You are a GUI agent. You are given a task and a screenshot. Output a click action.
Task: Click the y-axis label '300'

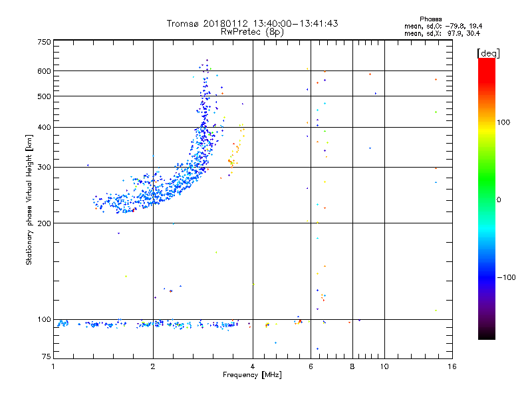click(44, 167)
